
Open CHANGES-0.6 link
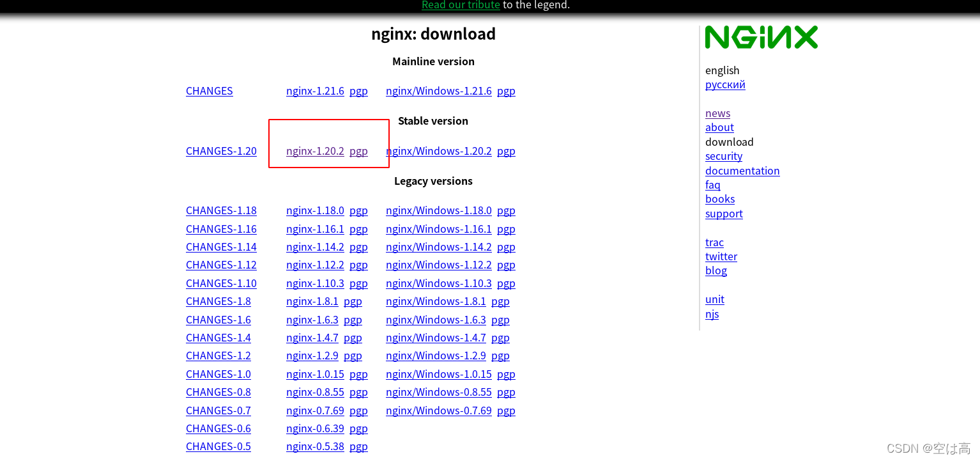[x=218, y=428]
